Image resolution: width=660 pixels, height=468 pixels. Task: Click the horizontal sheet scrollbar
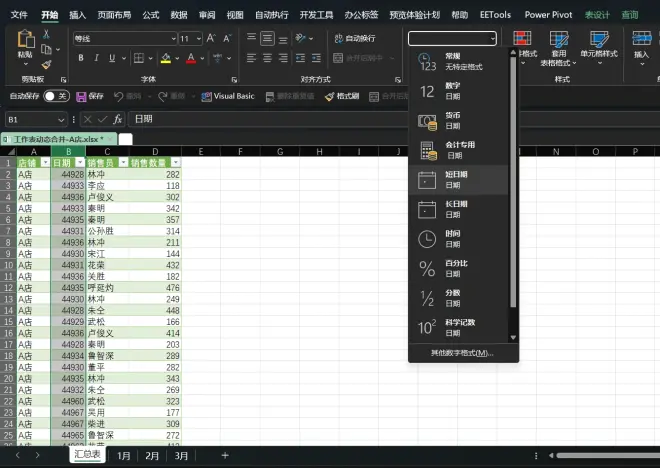[607, 455]
